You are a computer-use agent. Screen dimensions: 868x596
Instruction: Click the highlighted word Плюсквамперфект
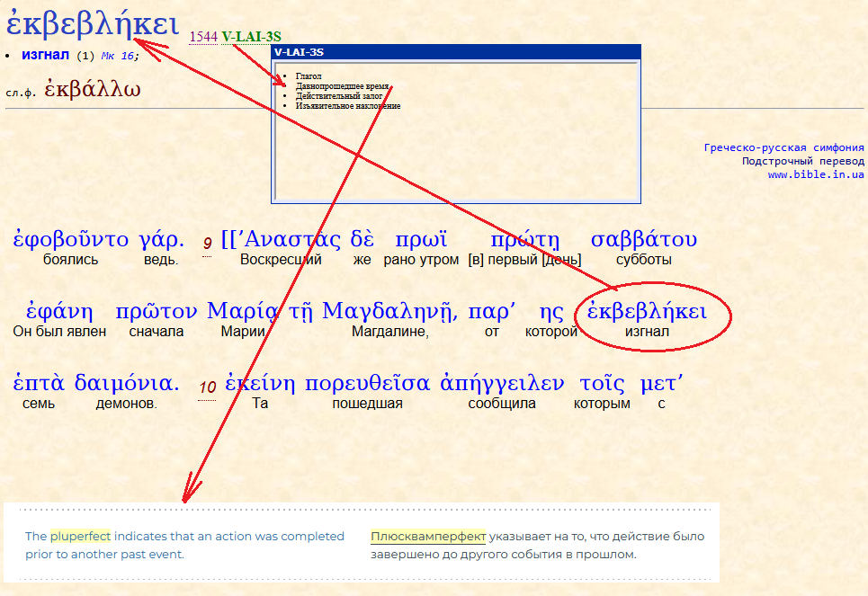(x=427, y=536)
